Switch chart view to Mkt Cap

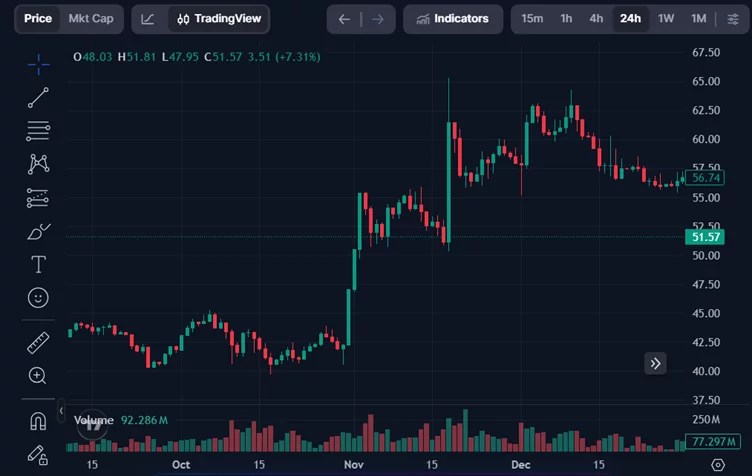(x=91, y=19)
